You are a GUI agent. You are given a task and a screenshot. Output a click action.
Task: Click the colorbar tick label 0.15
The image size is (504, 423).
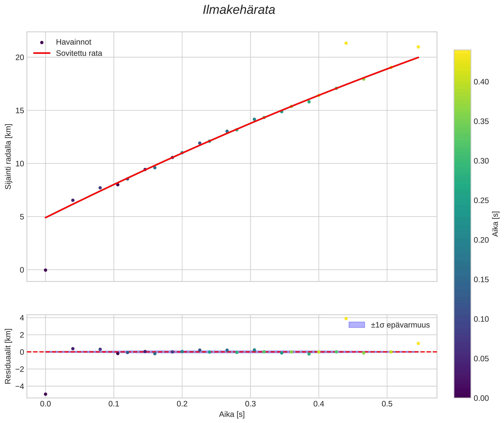(x=481, y=280)
